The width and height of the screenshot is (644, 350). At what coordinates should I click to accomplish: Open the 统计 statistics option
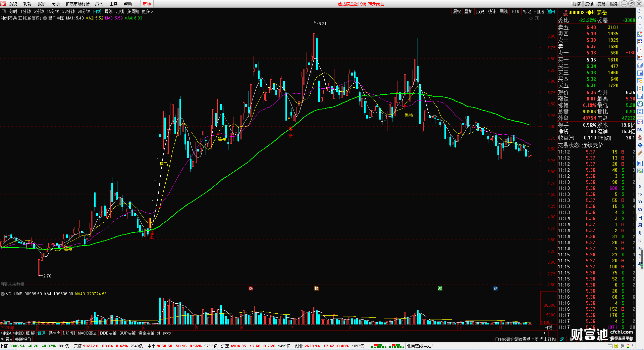tap(492, 11)
